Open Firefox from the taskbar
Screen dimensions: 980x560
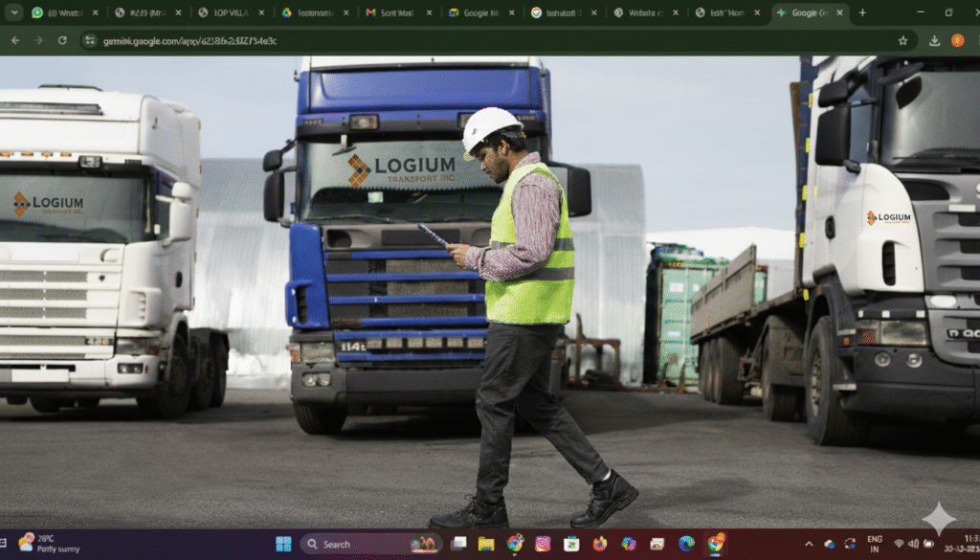[x=600, y=544]
